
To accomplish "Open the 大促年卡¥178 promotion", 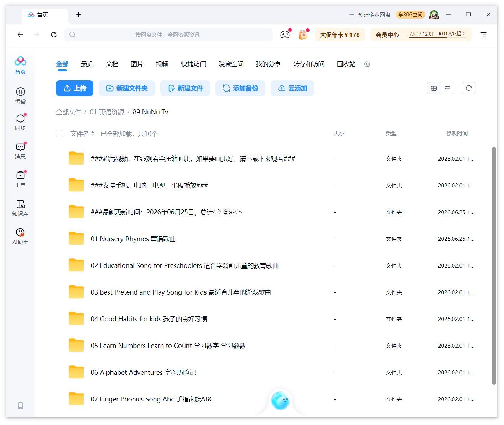I will coord(340,35).
